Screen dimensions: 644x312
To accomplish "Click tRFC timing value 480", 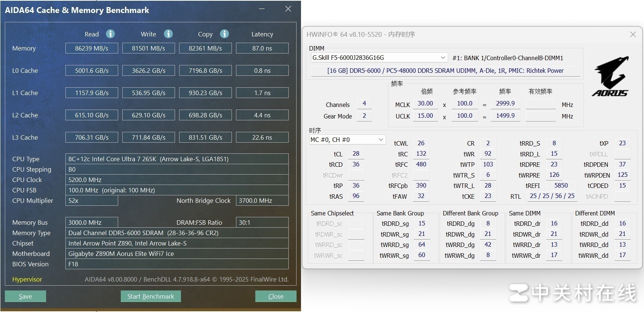I will tap(421, 165).
